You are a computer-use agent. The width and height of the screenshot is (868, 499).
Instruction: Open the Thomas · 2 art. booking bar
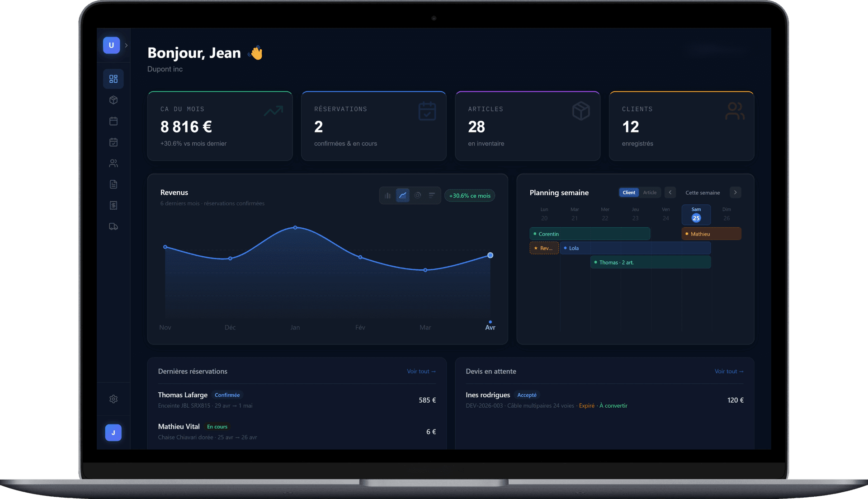pyautogui.click(x=651, y=263)
